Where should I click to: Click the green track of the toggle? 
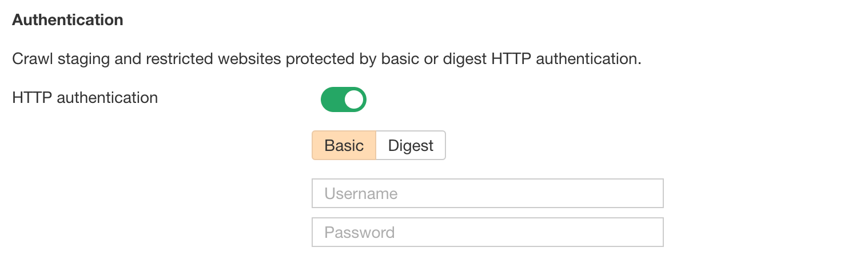click(x=332, y=99)
